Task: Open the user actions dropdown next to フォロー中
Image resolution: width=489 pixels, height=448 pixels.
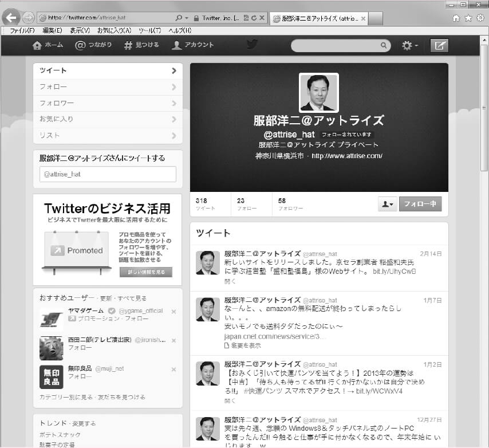Action: (387, 204)
